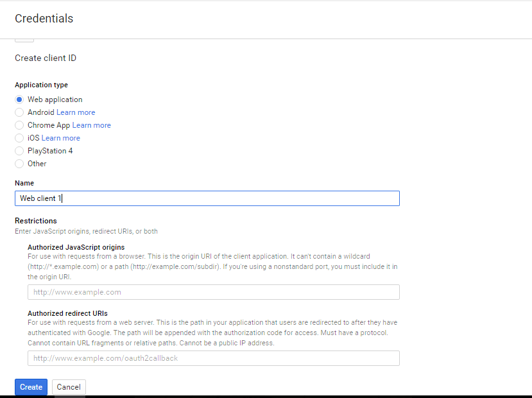Screen dimensions: 532x398
Task: Focus the Authorized JavaScript origins input
Action: [214, 292]
